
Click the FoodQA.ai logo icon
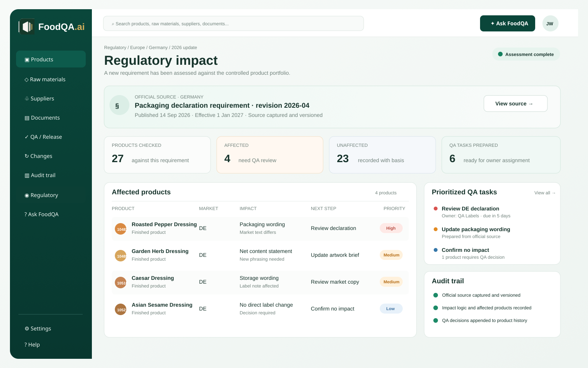click(x=26, y=26)
